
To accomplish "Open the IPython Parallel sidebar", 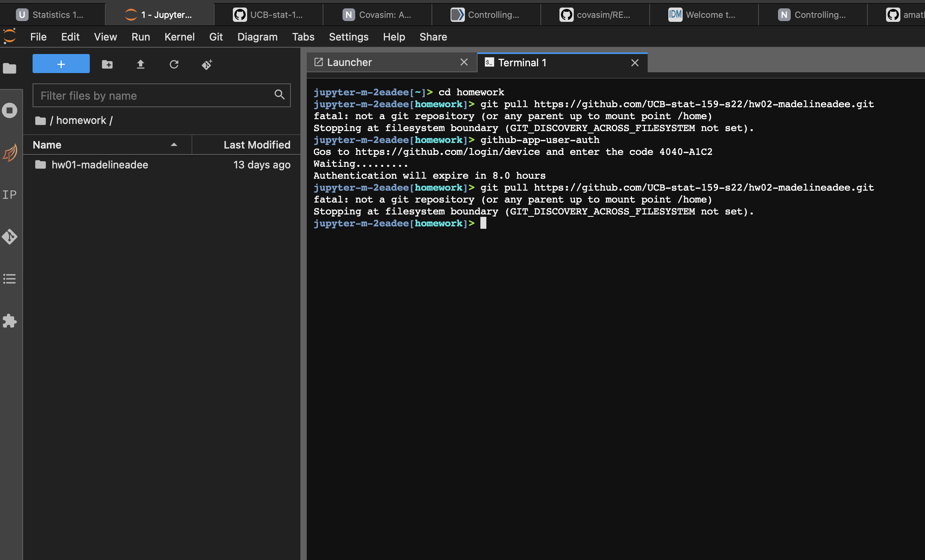I will (10, 195).
